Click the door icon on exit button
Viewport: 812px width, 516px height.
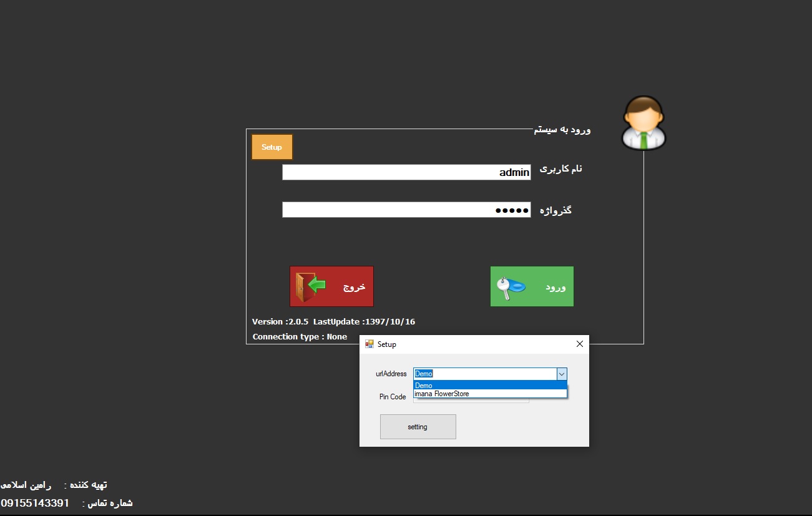click(310, 286)
